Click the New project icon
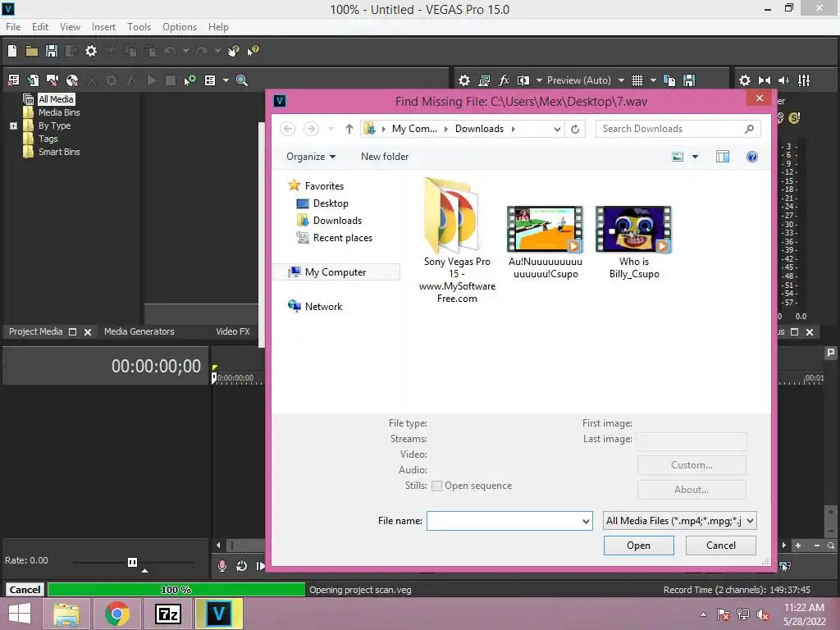Screen dimensions: 840x630 12,51
